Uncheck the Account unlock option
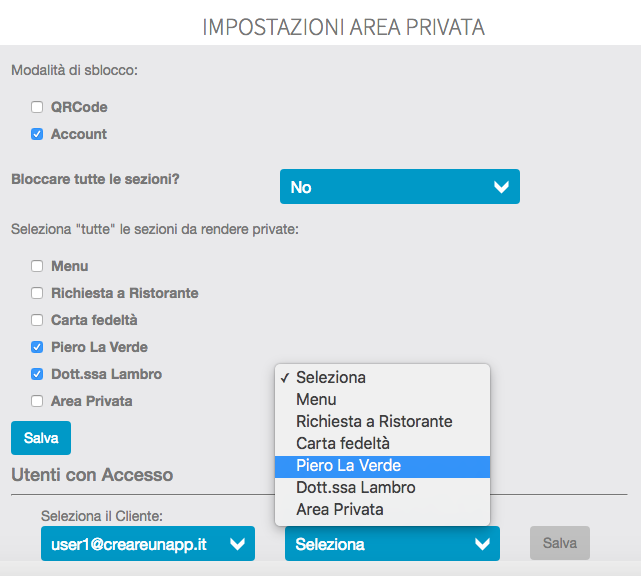Image resolution: width=641 pixels, height=576 pixels. 37,134
